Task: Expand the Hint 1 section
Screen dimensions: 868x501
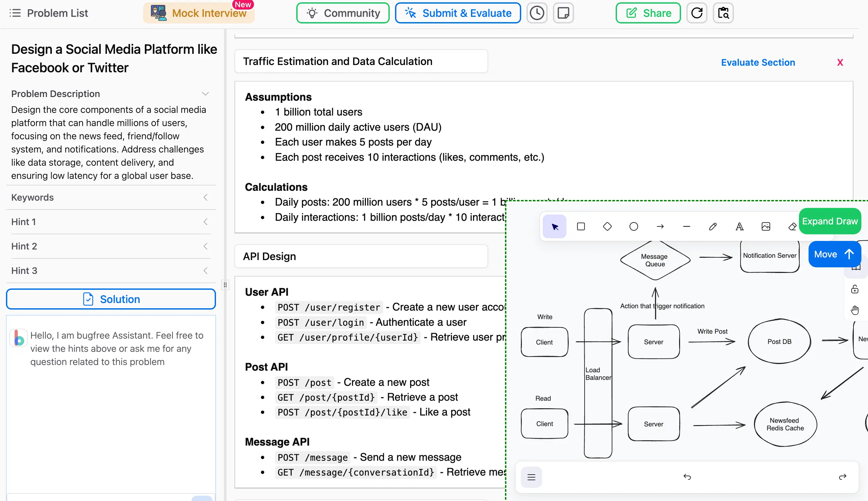Action: (x=205, y=221)
